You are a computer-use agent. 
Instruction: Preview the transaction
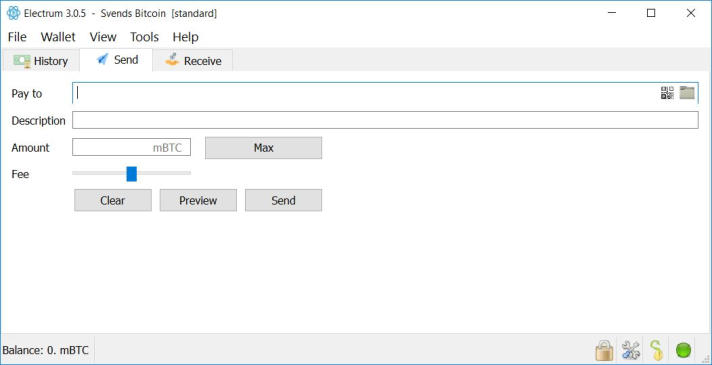[x=198, y=200]
